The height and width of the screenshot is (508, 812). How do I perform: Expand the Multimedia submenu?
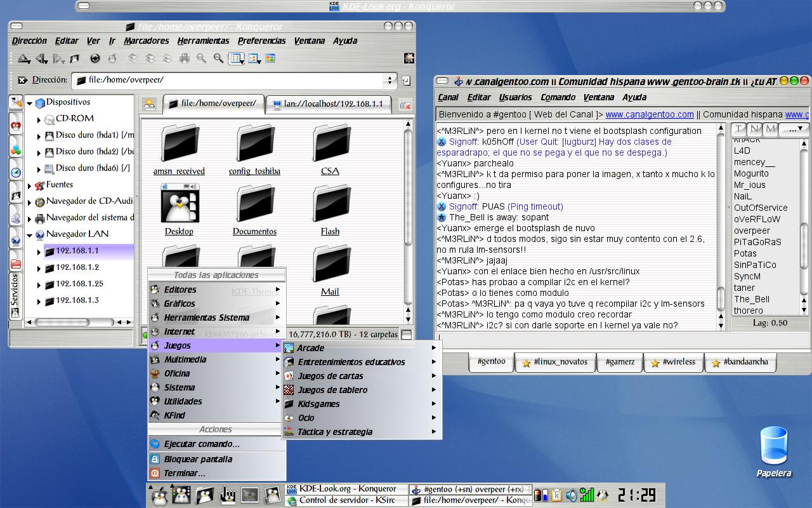pyautogui.click(x=216, y=359)
